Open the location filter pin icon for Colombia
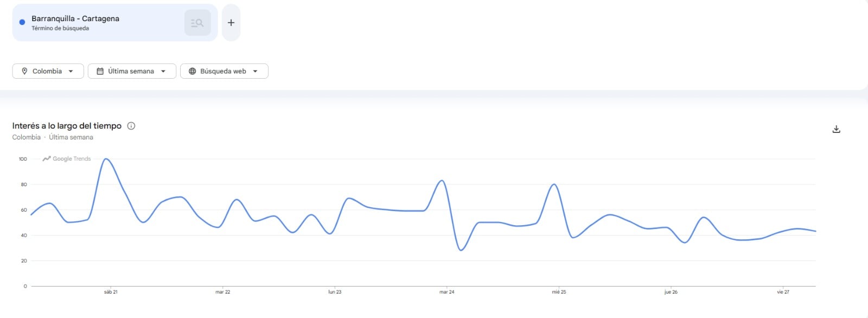The height and width of the screenshot is (318, 868). [25, 71]
